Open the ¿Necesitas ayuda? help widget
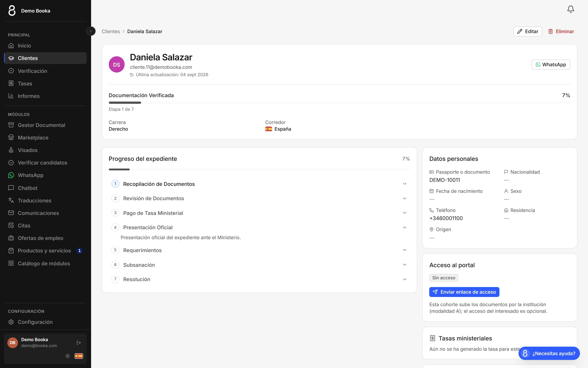Screen dimensions: 588x368 tap(549, 353)
